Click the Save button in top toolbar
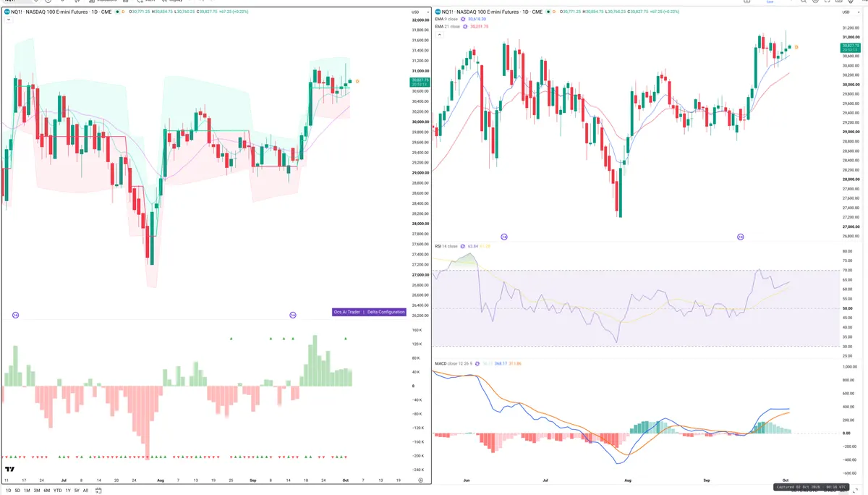868x495 pixels. pos(772,2)
